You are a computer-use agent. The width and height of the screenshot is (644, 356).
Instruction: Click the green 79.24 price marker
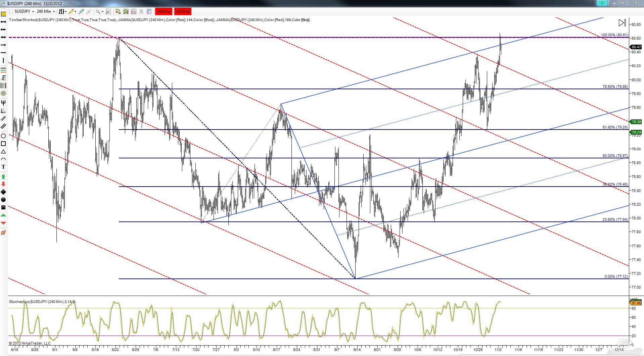click(636, 132)
